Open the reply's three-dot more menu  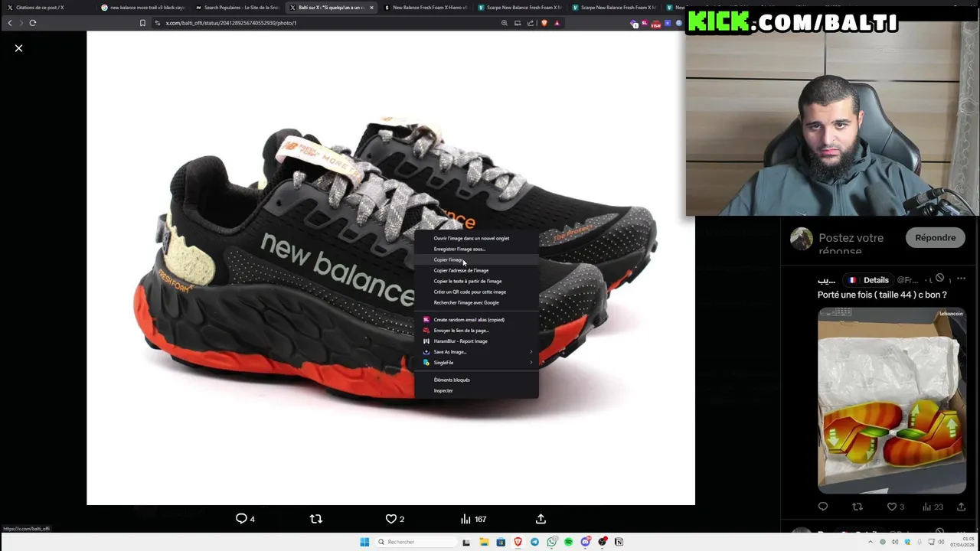(x=961, y=279)
